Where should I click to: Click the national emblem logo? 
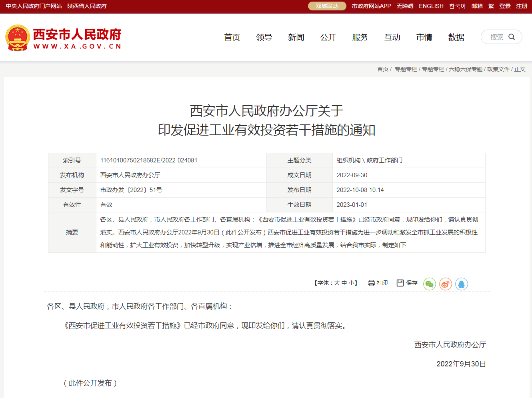[x=18, y=38]
